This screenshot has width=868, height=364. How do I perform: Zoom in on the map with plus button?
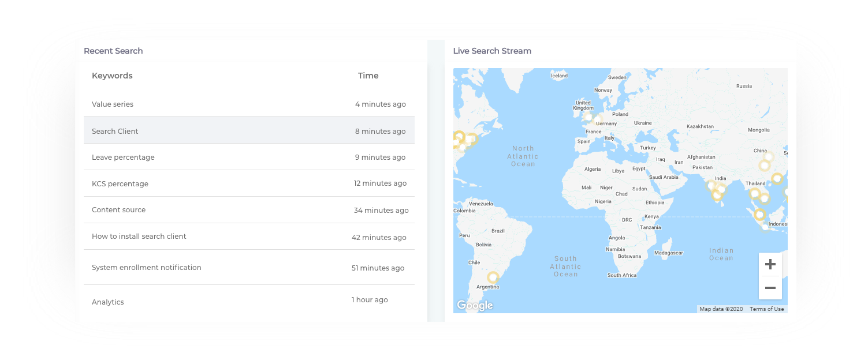pyautogui.click(x=770, y=265)
